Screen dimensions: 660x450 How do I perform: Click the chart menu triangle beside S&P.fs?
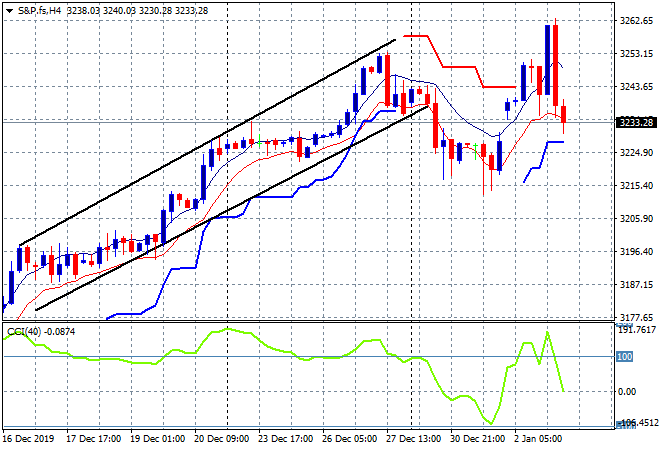9,11
